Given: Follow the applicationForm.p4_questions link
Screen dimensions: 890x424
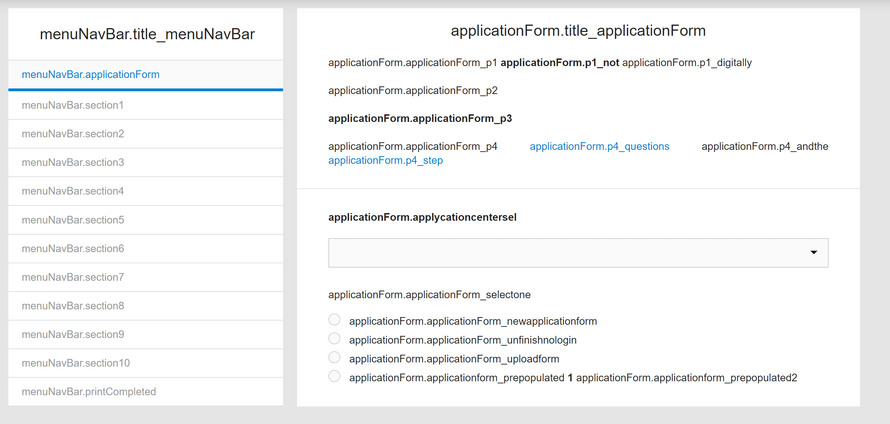Looking at the screenshot, I should (599, 146).
